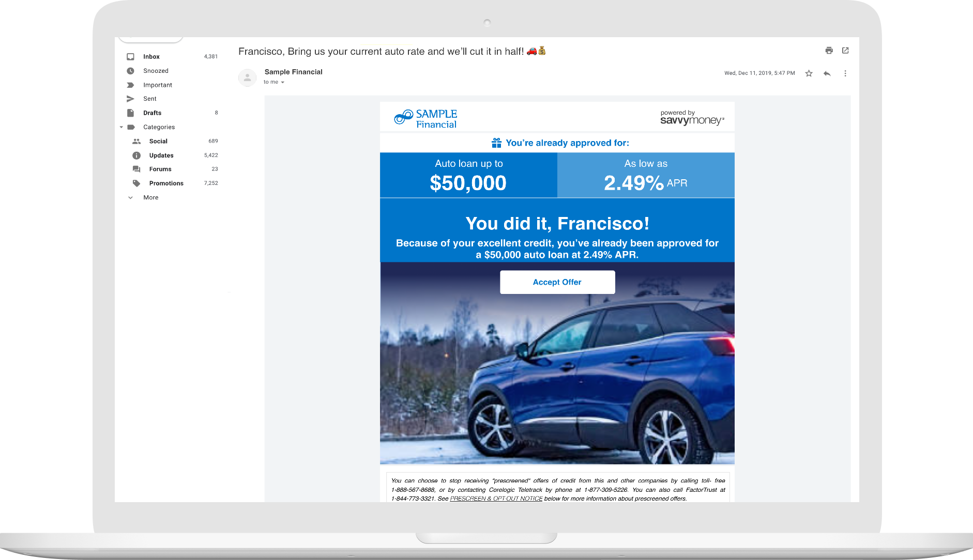Collapse the Categories section
This screenshot has height=560, width=973.
(x=121, y=127)
